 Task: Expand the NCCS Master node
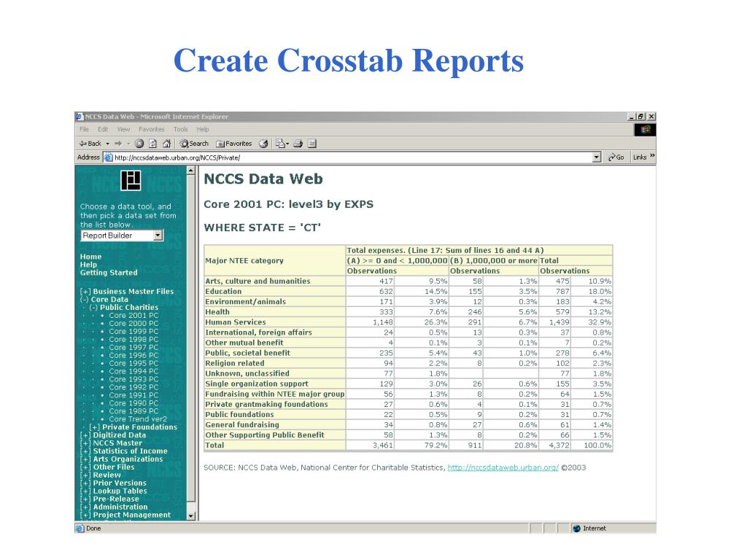click(85, 443)
